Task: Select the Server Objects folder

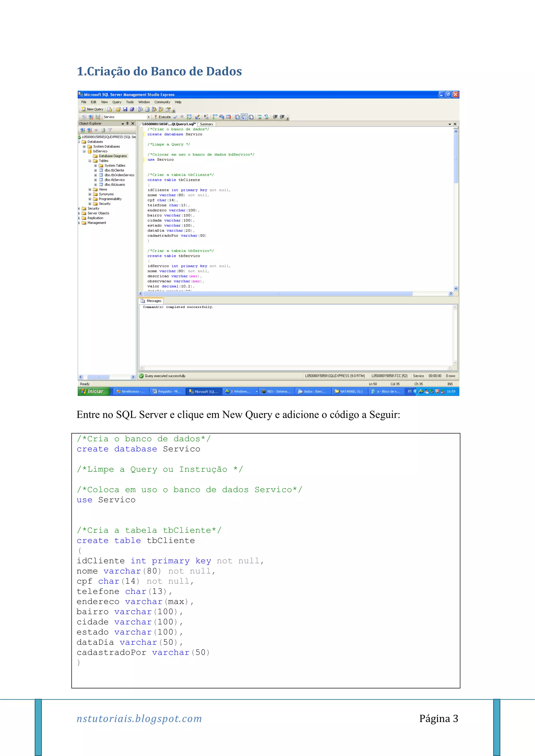Action: click(x=98, y=213)
